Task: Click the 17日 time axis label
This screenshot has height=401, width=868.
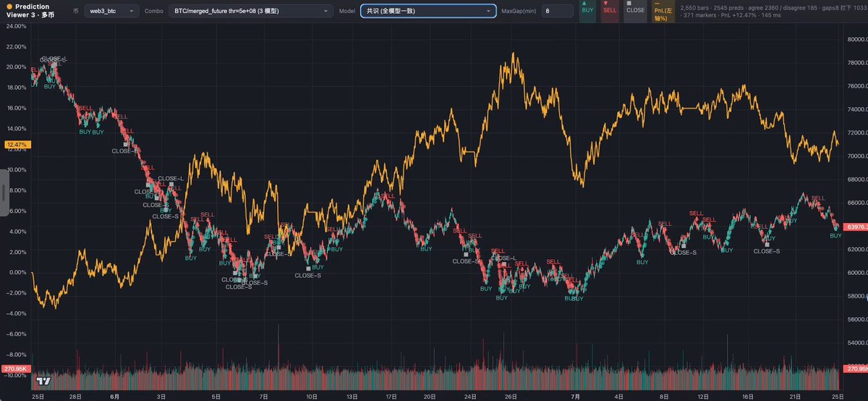Action: click(391, 396)
